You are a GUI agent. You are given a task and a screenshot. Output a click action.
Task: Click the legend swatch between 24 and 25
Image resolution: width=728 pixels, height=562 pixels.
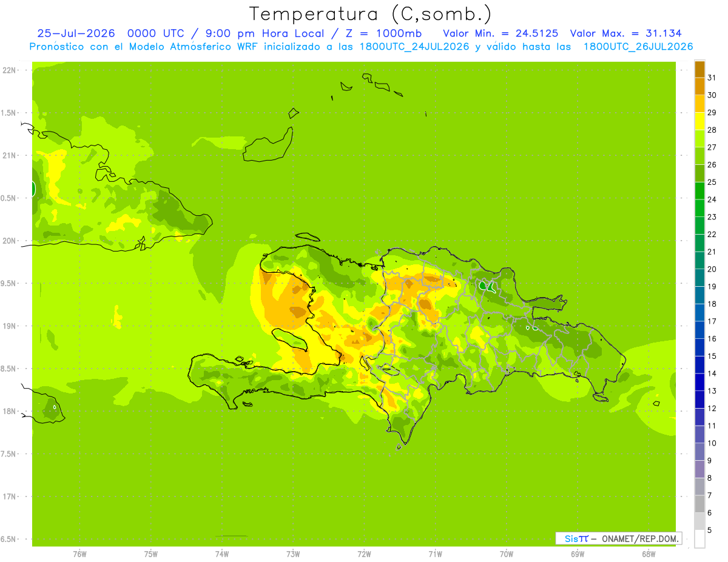699,191
